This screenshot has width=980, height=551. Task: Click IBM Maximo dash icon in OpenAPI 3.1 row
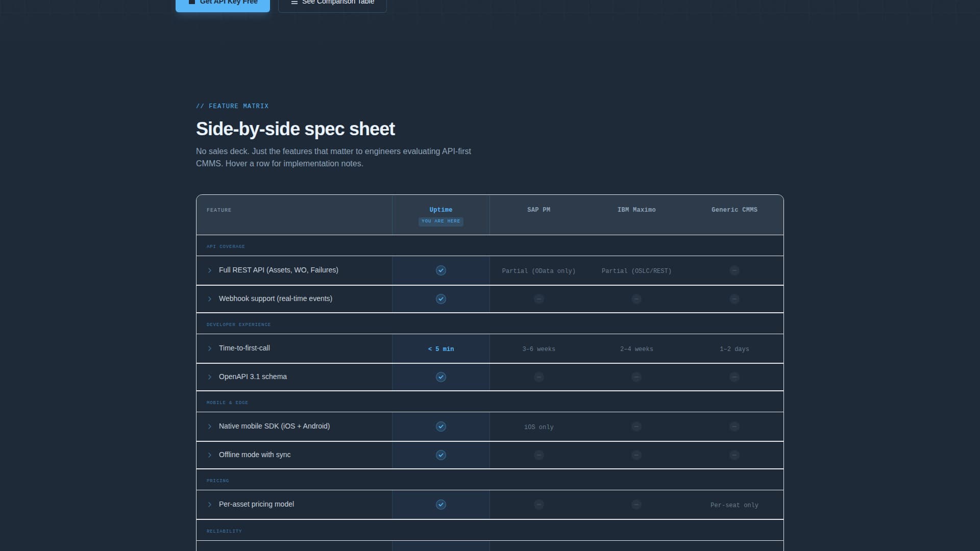point(636,377)
